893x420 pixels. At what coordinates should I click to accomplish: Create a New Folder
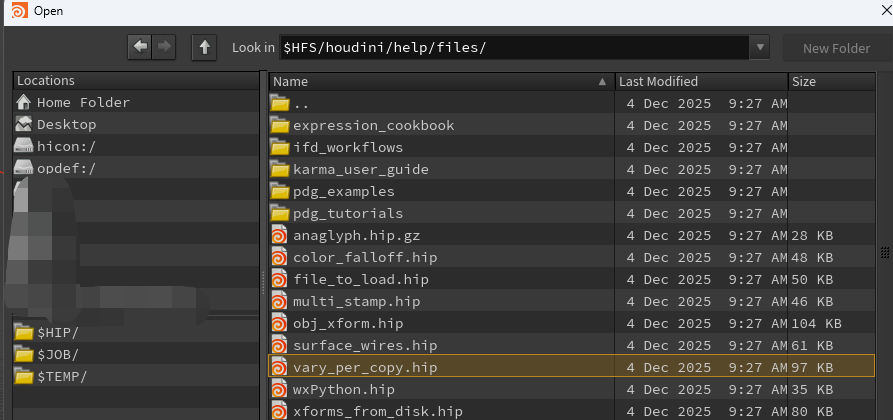[836, 48]
